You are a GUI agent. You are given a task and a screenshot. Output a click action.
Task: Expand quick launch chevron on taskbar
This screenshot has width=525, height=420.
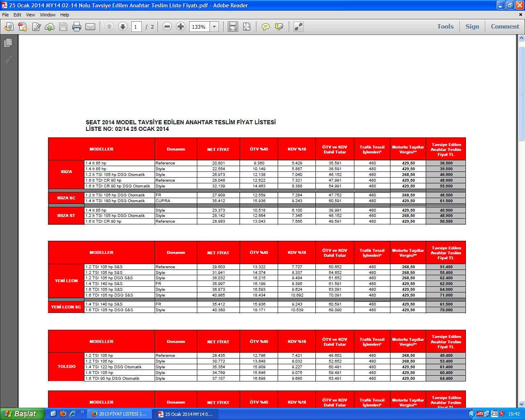click(82, 412)
